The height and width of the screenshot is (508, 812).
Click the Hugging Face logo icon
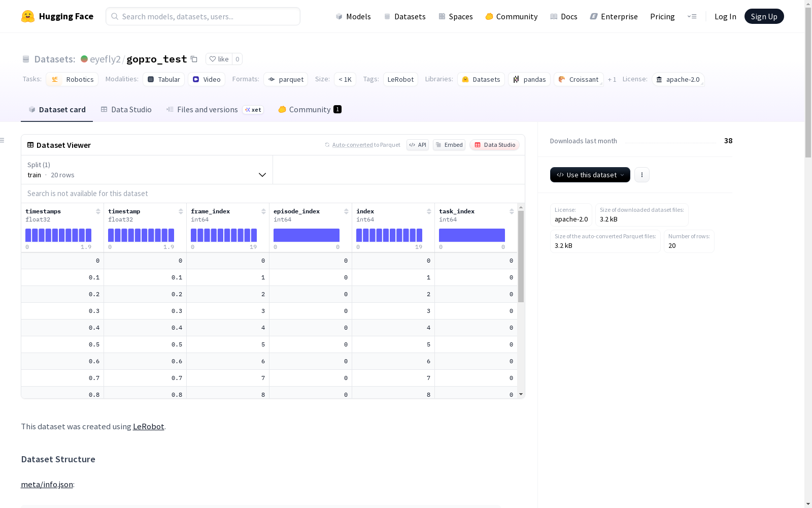[x=28, y=16]
